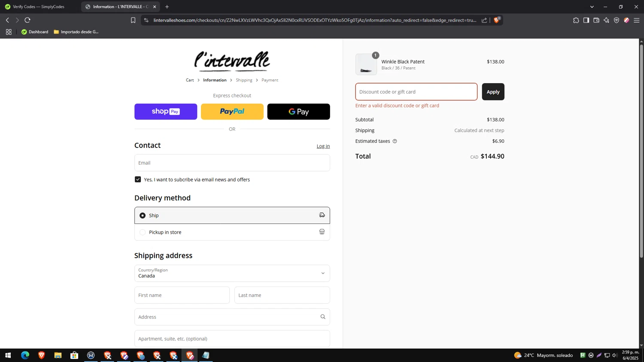Open Microsoft Store from taskbar
Screen dimensions: 644x362
click(74, 355)
